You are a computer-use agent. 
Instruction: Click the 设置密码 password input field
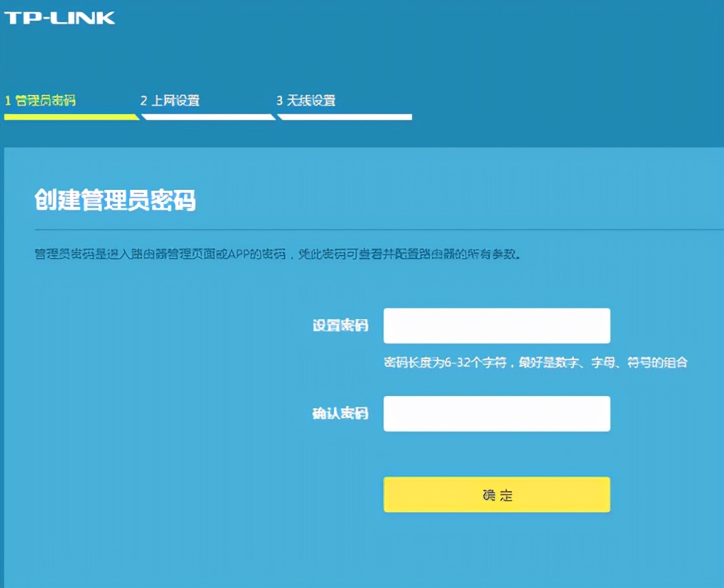tap(497, 325)
